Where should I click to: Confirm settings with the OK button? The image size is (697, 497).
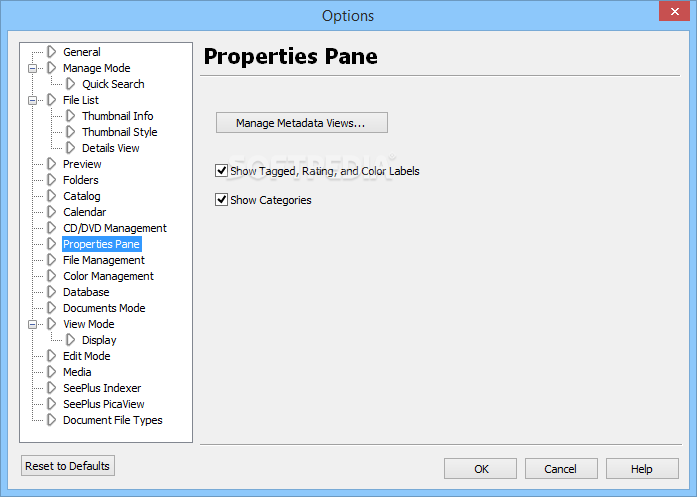click(480, 469)
